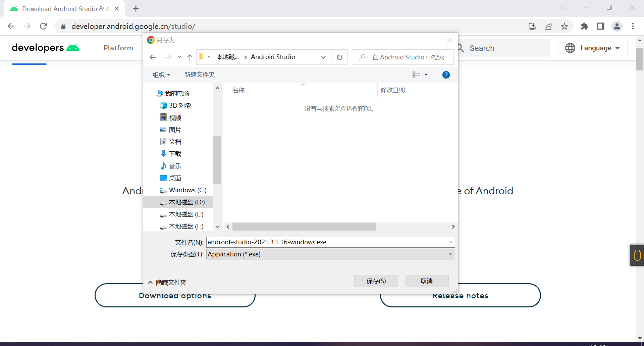Open recent locations dropdown in dialog
Image resolution: width=644 pixels, height=346 pixels.
point(179,57)
